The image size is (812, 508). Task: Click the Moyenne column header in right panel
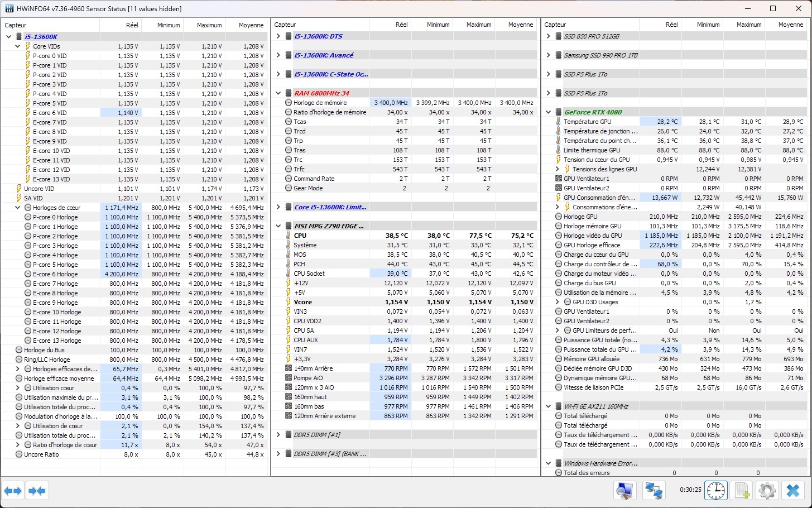(790, 25)
